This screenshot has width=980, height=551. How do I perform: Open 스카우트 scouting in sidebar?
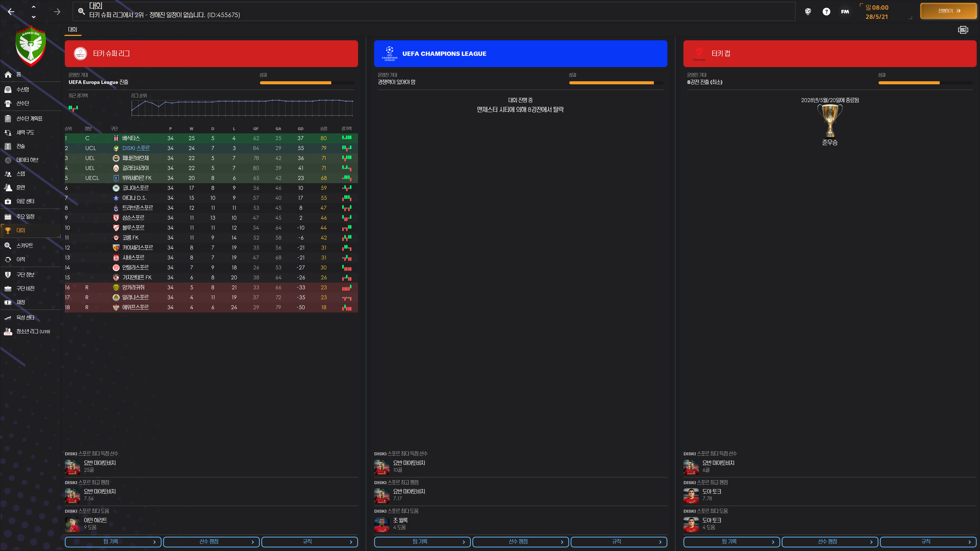(24, 246)
